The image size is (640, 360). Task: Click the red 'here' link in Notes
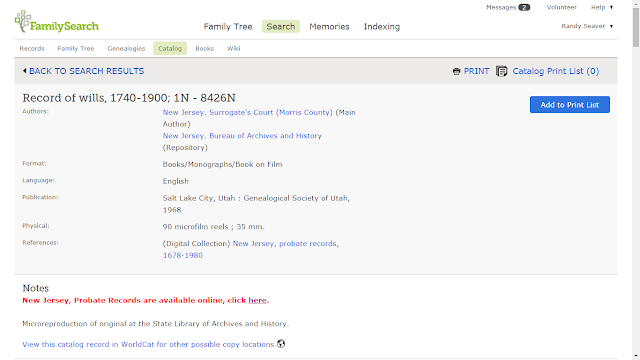[258, 300]
